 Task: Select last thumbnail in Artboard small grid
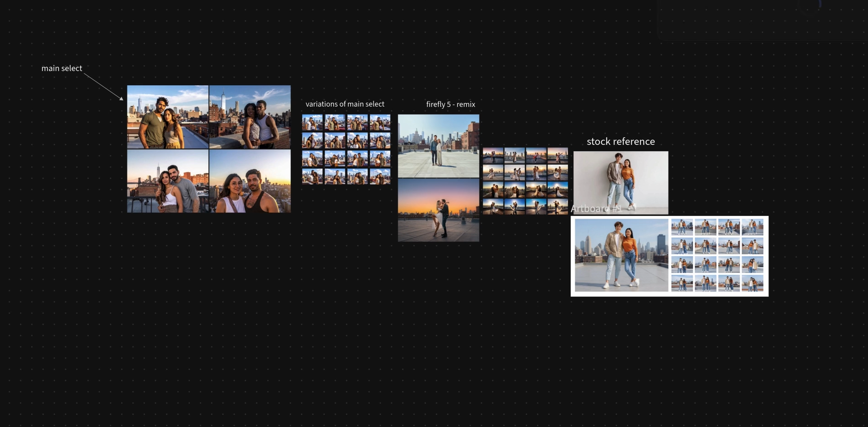click(753, 284)
